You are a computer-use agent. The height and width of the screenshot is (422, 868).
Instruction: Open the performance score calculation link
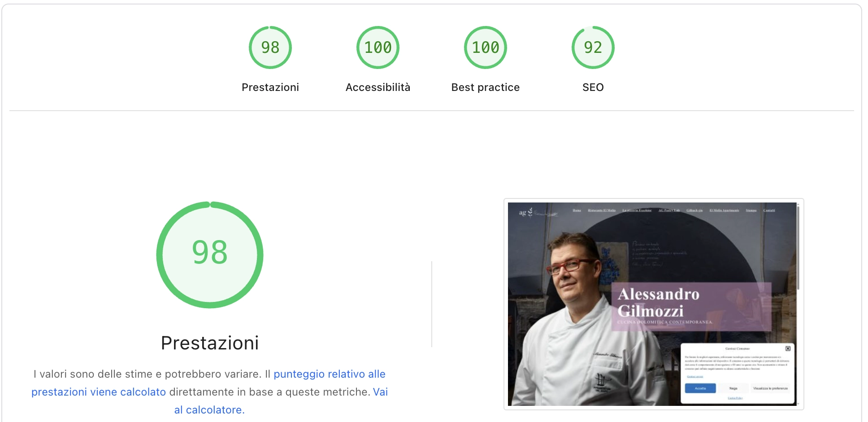(x=329, y=374)
